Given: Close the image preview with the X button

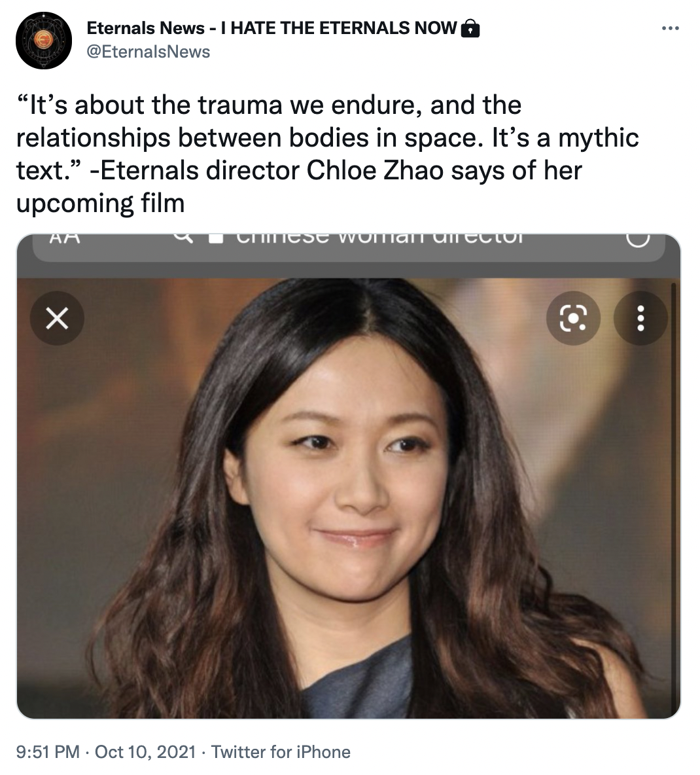Looking at the screenshot, I should pyautogui.click(x=58, y=318).
